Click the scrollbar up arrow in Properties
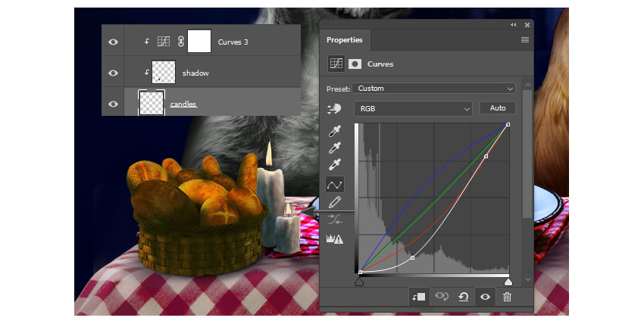 point(528,85)
